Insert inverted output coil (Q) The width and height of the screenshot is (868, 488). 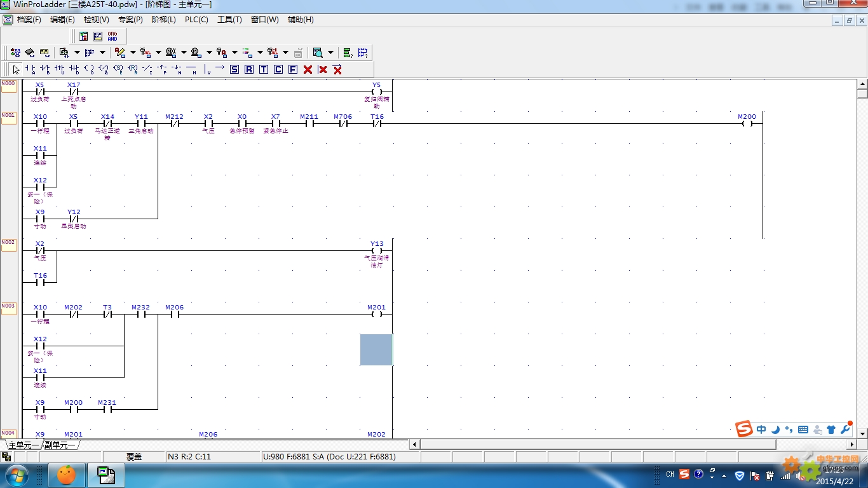(103, 69)
